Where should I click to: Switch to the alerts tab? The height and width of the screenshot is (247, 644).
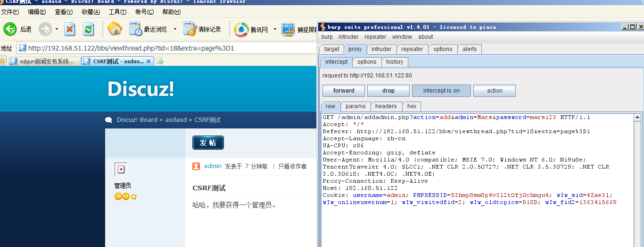coord(470,49)
